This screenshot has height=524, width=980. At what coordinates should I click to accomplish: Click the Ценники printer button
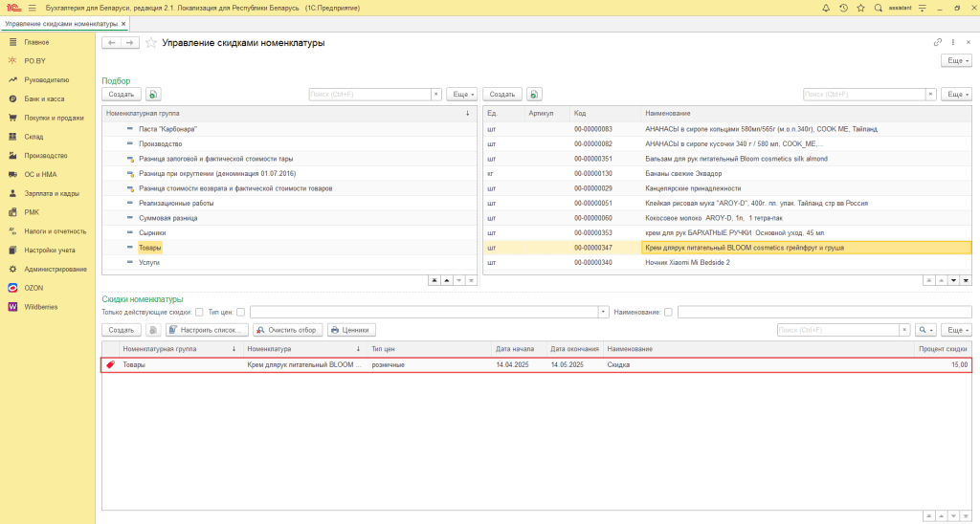(351, 330)
